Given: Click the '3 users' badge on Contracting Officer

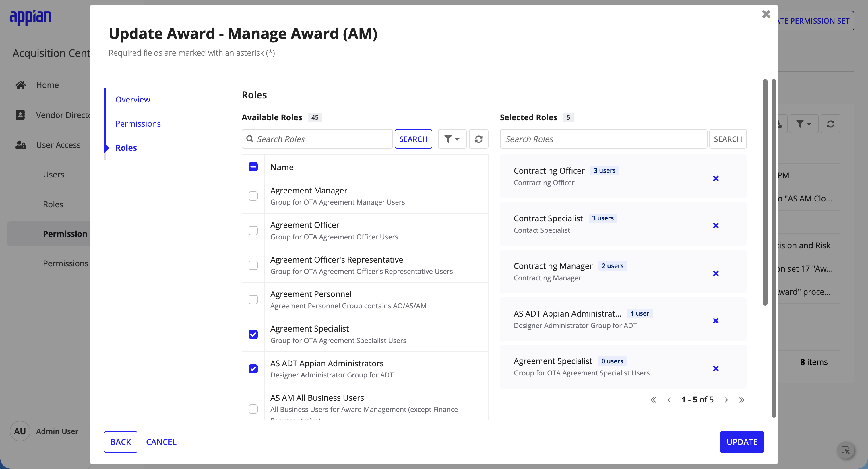Looking at the screenshot, I should 604,170.
